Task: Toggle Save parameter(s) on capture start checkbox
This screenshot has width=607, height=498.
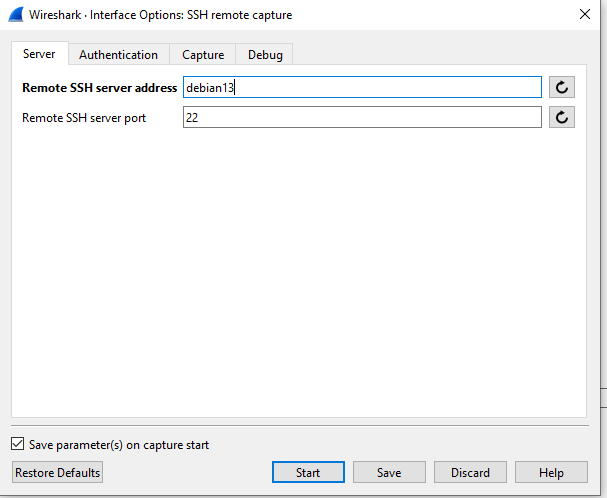Action: pyautogui.click(x=18, y=445)
